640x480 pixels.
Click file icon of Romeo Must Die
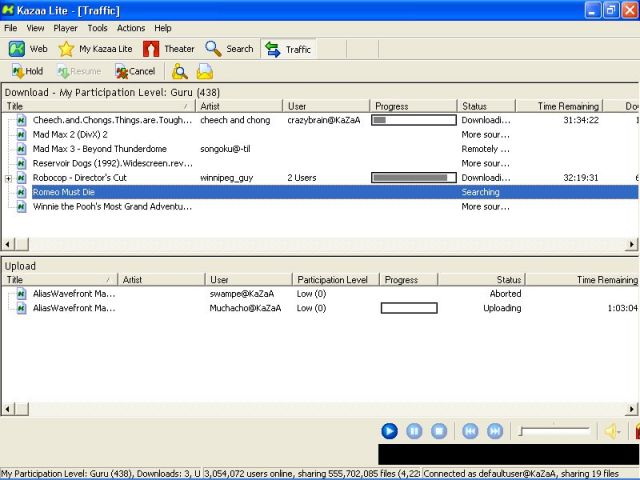22,192
